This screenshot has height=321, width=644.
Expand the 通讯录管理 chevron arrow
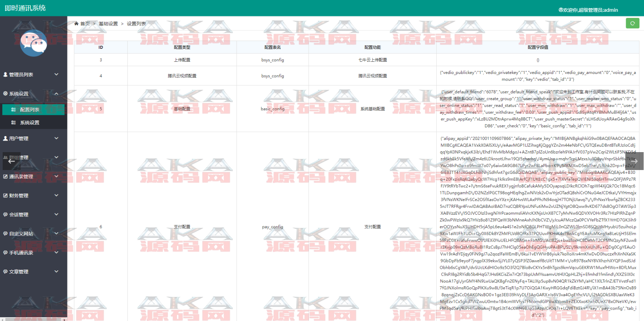point(56,176)
